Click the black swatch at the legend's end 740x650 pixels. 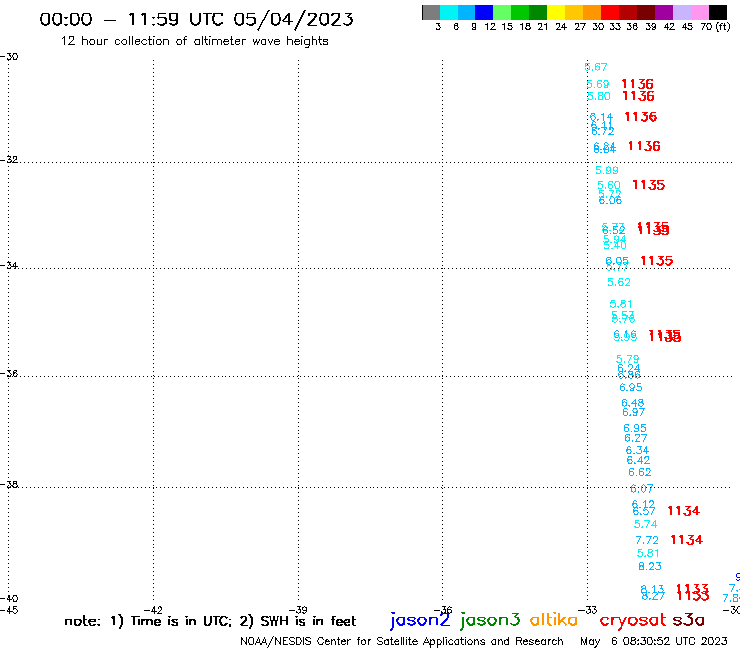tap(718, 12)
